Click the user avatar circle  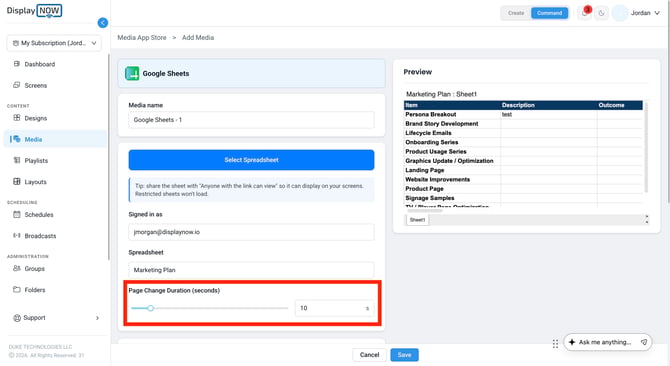pos(620,13)
